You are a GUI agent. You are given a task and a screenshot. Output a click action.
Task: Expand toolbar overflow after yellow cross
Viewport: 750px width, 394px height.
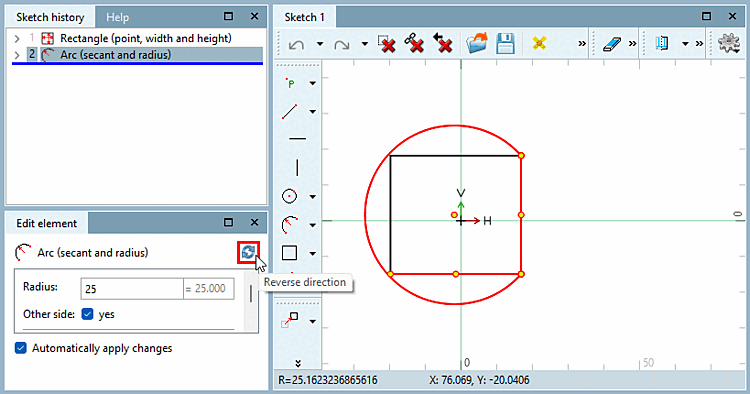pos(582,44)
